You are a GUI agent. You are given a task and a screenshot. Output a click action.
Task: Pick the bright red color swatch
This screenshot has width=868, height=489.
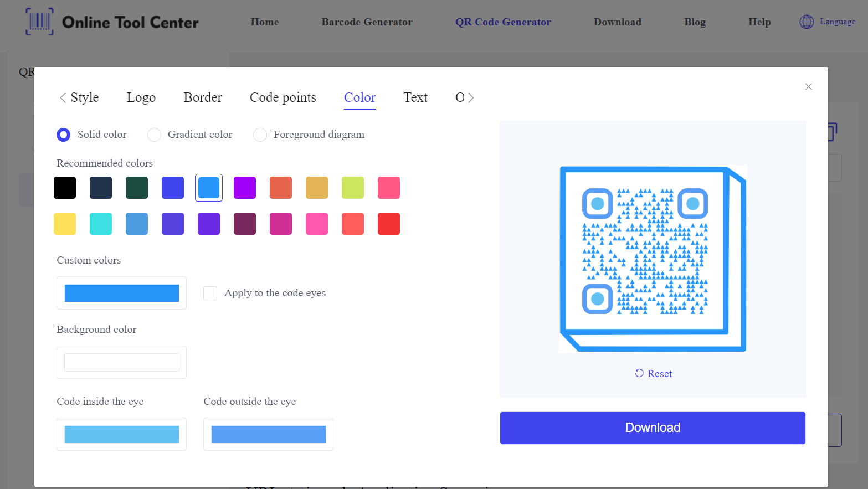point(389,224)
